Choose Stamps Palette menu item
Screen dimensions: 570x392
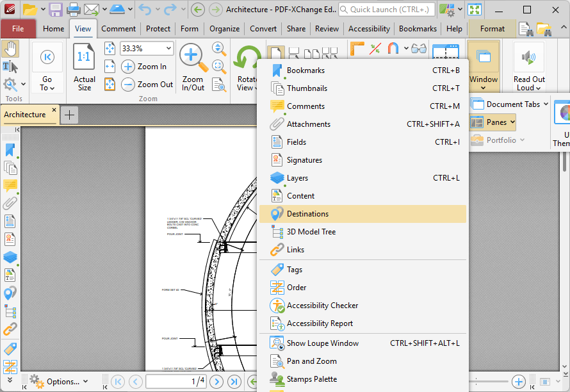[x=362, y=379]
